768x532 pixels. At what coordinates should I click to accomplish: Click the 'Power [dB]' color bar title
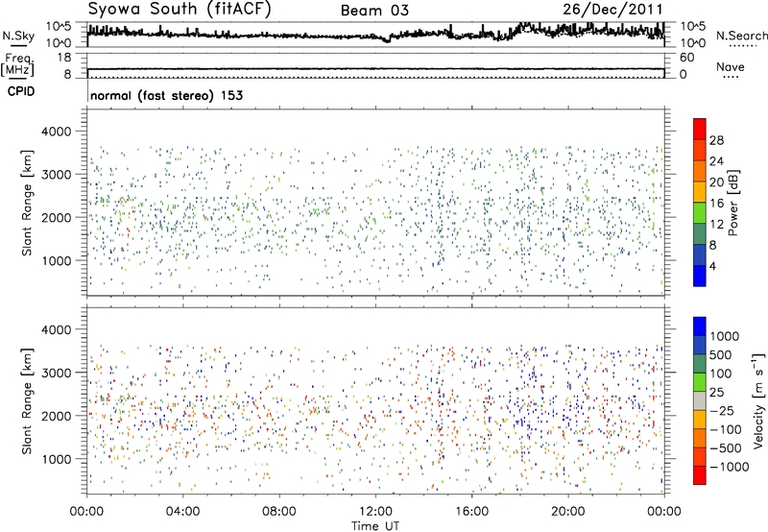coord(732,203)
